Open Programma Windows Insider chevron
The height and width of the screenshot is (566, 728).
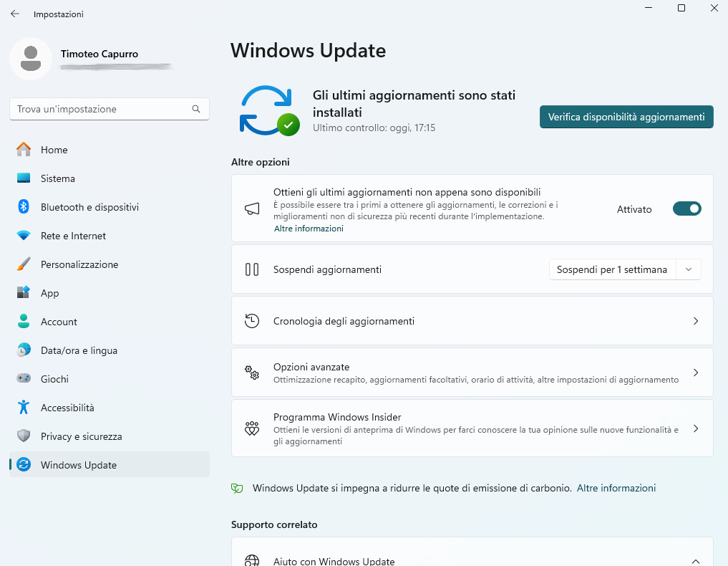click(696, 428)
